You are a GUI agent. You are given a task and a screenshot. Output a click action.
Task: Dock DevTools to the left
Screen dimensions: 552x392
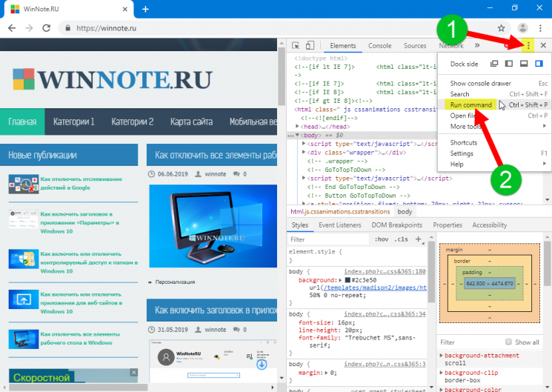tap(509, 64)
